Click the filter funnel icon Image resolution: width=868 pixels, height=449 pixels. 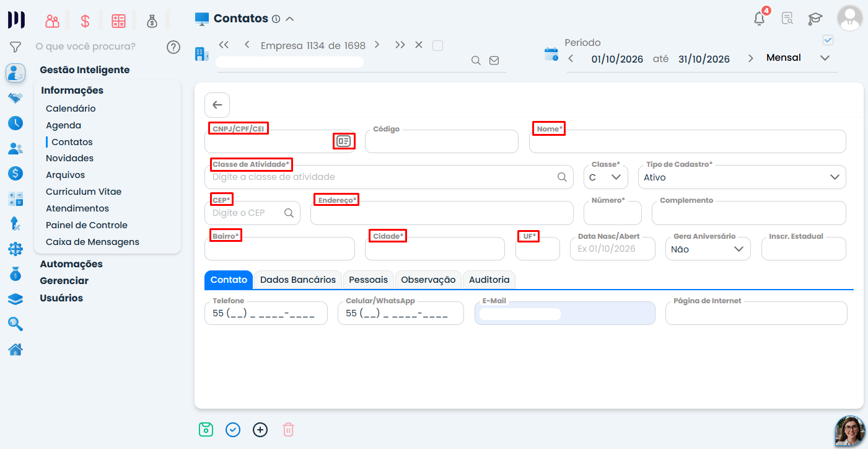15,47
